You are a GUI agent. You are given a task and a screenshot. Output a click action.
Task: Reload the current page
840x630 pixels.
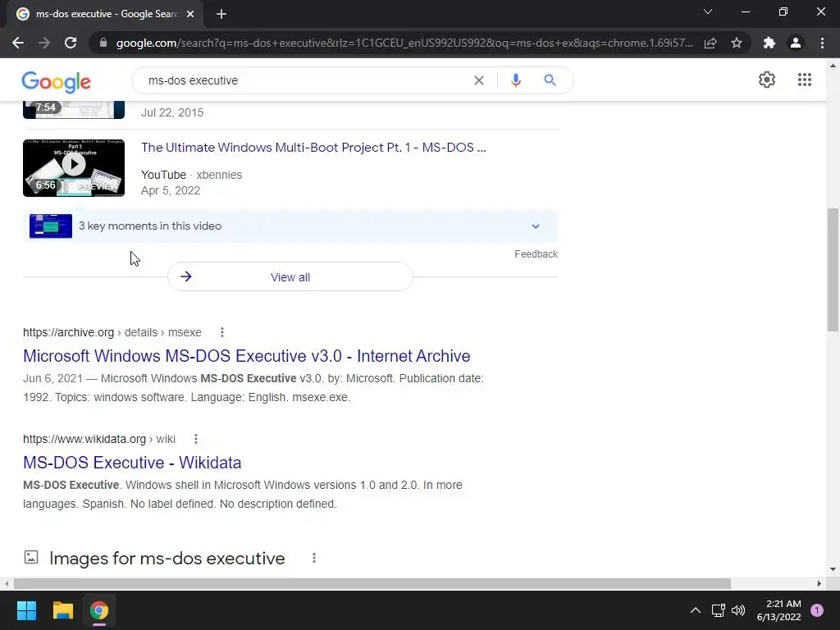71,43
